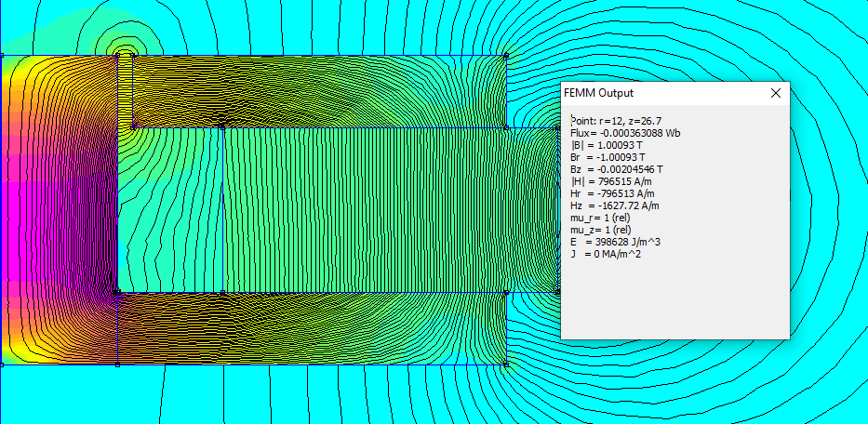Click the mu_r= 1 (rel) line
The width and height of the screenshot is (868, 424).
point(601,218)
